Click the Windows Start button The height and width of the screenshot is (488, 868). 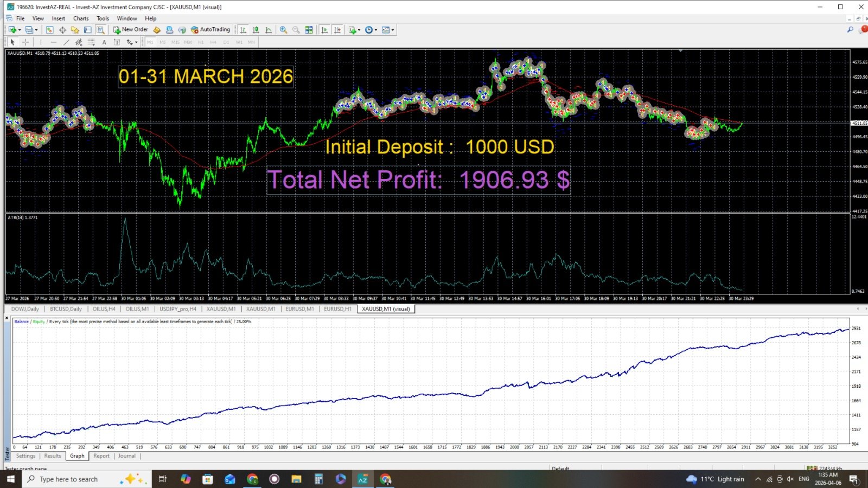(x=11, y=479)
